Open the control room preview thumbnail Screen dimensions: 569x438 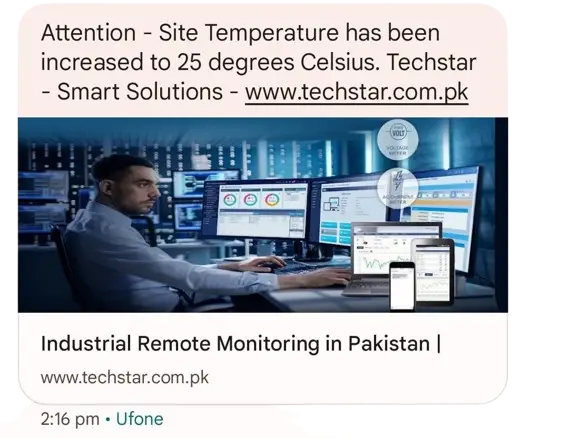(263, 215)
